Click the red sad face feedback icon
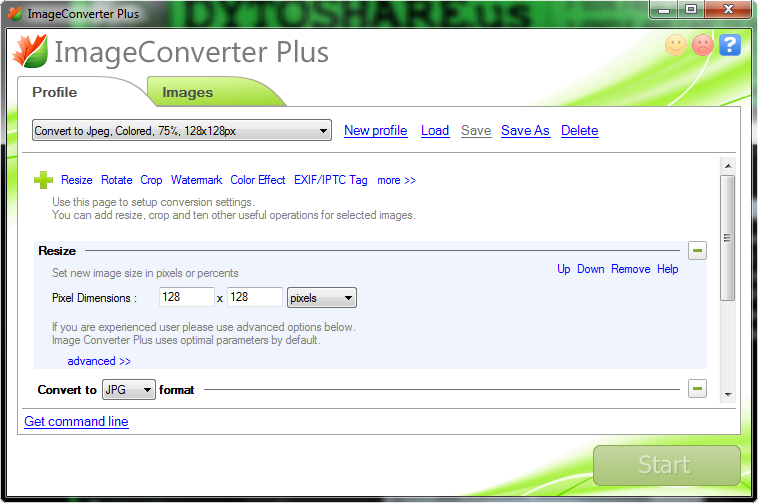758x503 pixels. coord(702,45)
